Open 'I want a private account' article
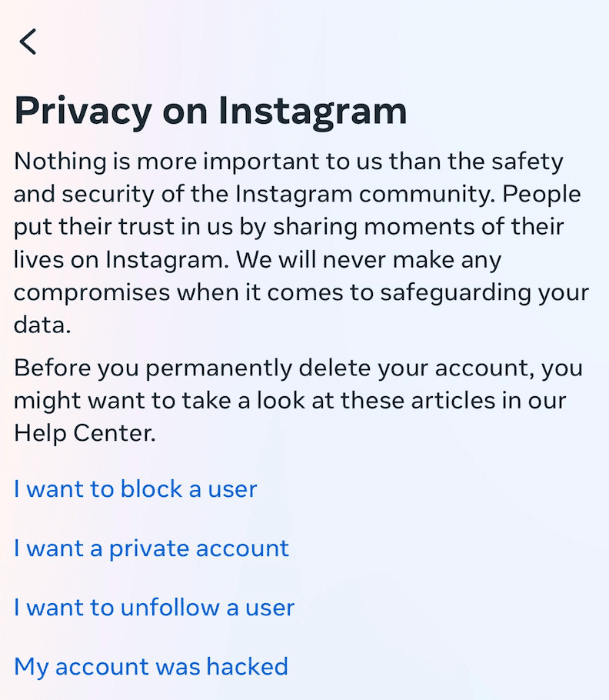 (151, 548)
